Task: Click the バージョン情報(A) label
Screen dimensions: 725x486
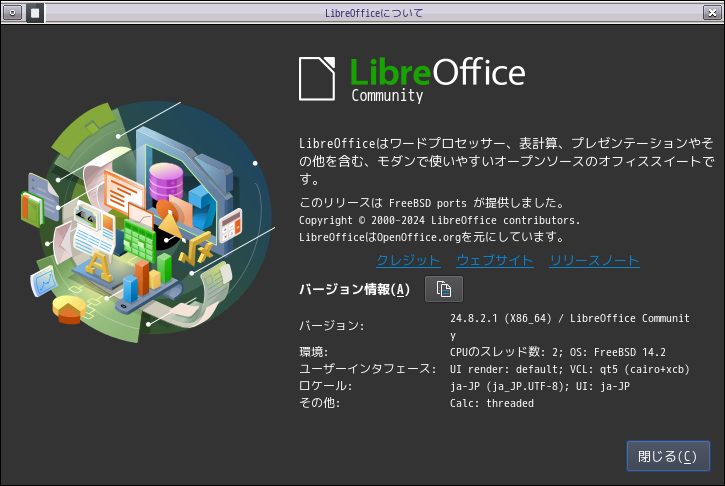Action: tap(354, 289)
